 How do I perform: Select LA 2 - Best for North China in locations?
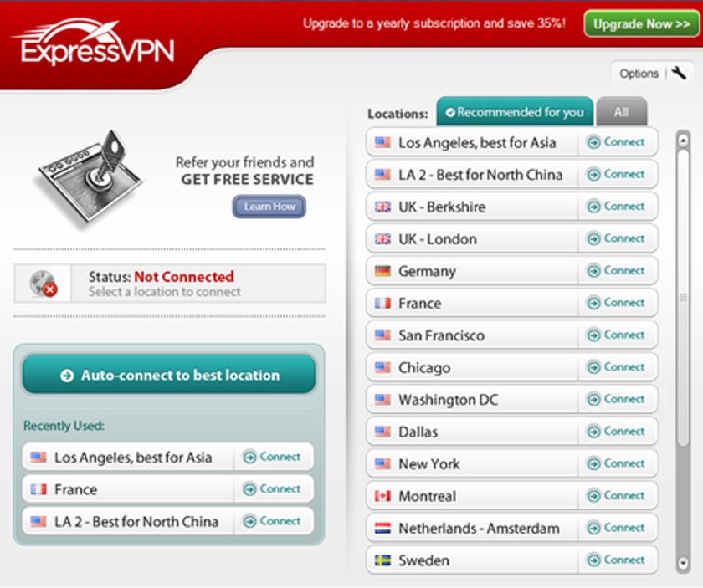[480, 175]
